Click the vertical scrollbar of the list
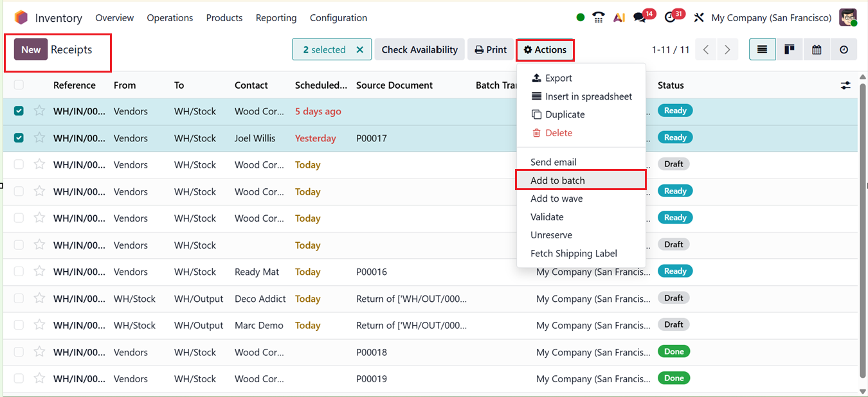 pos(863,232)
